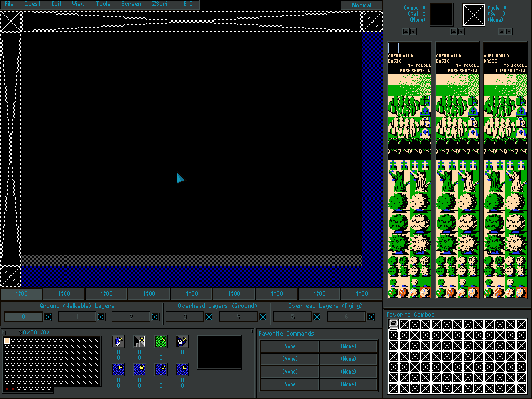Viewport: 532px width, 399px height.
Task: Click the Normal drawing mode button
Action: [362, 5]
